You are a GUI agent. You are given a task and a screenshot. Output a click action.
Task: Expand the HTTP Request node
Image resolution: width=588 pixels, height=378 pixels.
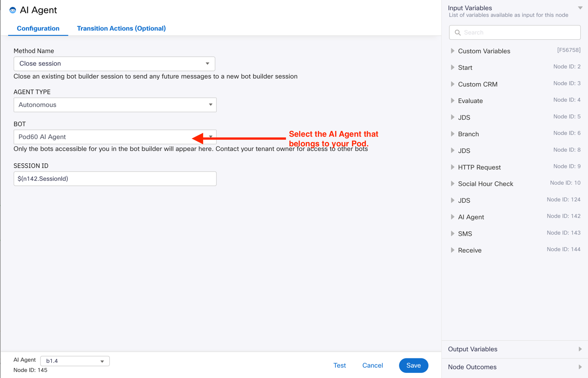click(453, 167)
